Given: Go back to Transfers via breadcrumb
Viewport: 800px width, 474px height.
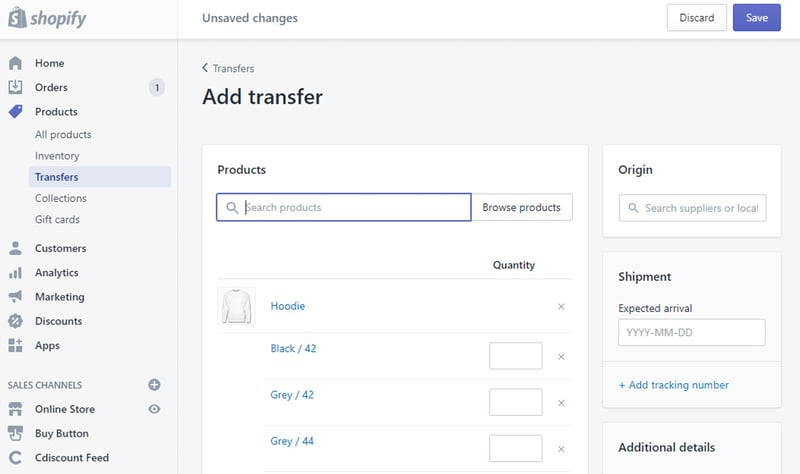Looking at the screenshot, I should pyautogui.click(x=228, y=68).
